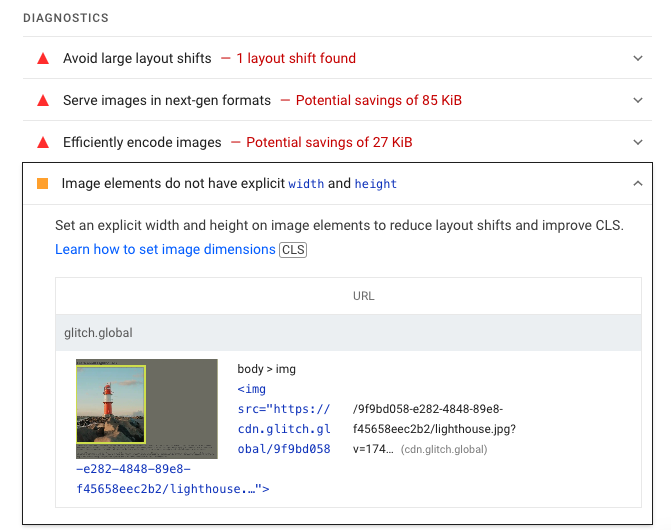
Task: Collapse the Image elements width and height audit
Action: point(638,184)
